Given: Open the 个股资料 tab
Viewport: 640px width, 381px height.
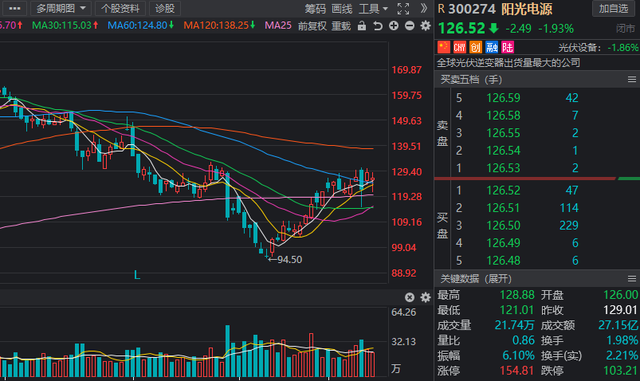Looking at the screenshot, I should click(x=120, y=8).
